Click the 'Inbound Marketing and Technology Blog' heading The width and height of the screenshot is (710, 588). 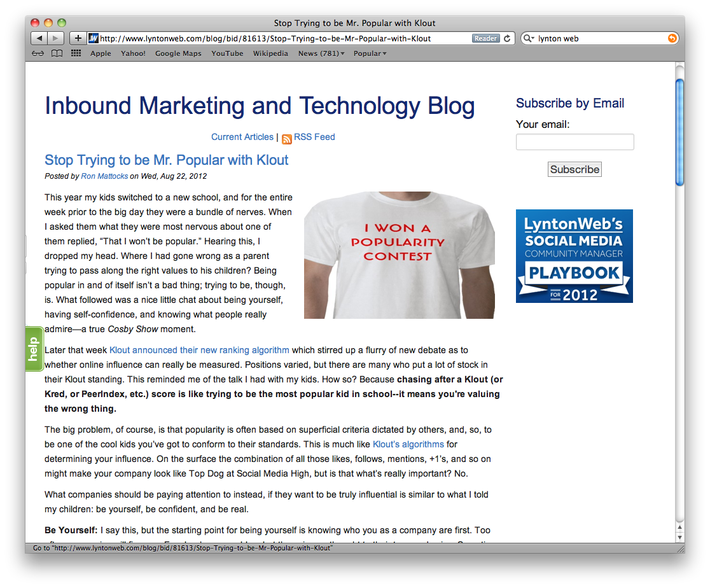click(x=260, y=106)
